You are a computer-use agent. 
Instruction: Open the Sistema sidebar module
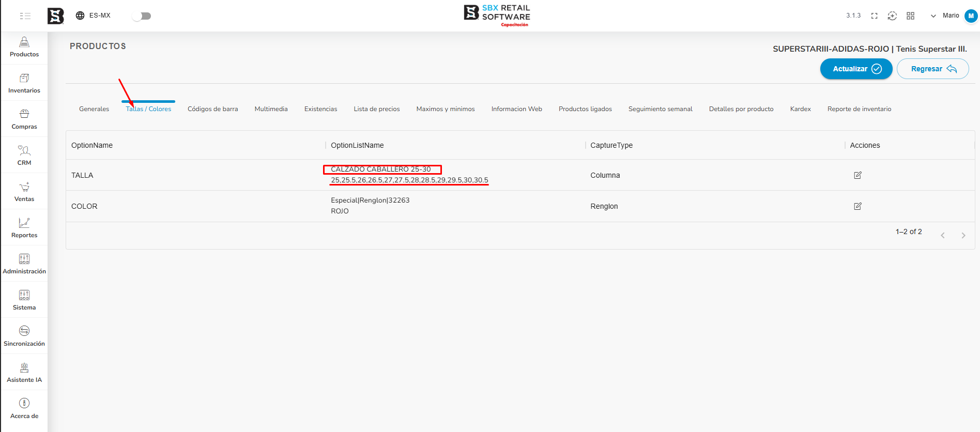[24, 300]
